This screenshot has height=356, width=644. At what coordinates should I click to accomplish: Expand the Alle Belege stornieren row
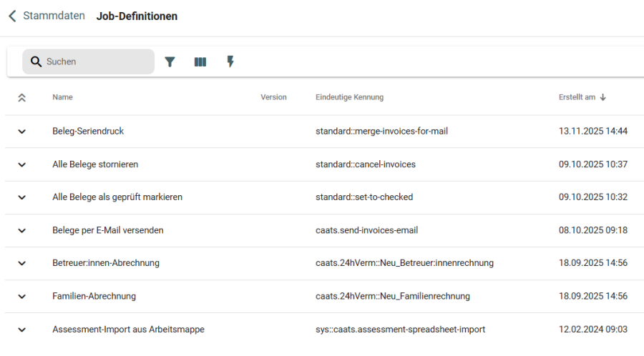point(21,164)
